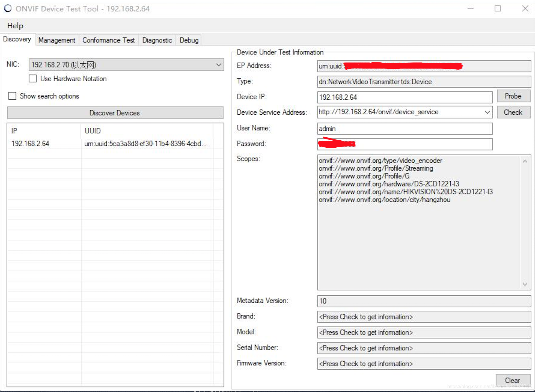Click the scopes line with location/city/hangzhou
Image resolution: width=535 pixels, height=392 pixels.
(x=385, y=200)
